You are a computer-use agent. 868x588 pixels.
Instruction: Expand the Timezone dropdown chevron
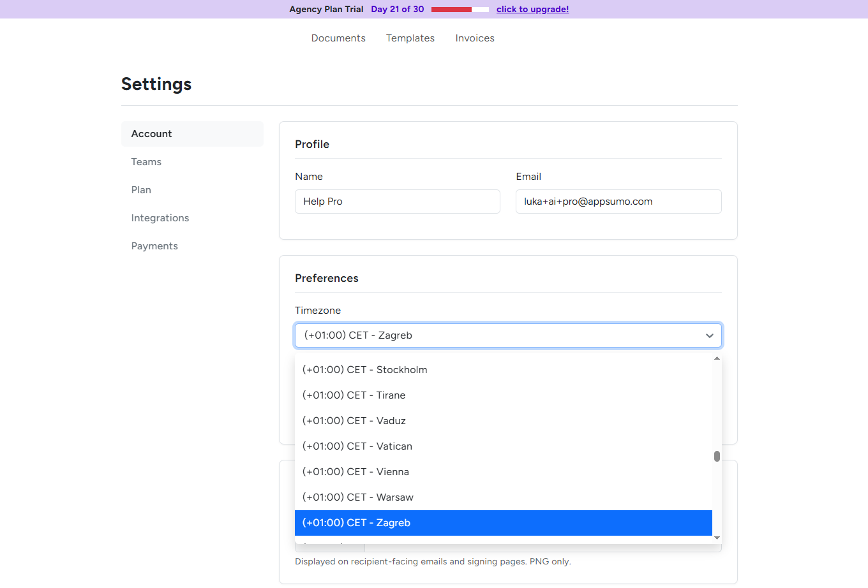point(709,335)
